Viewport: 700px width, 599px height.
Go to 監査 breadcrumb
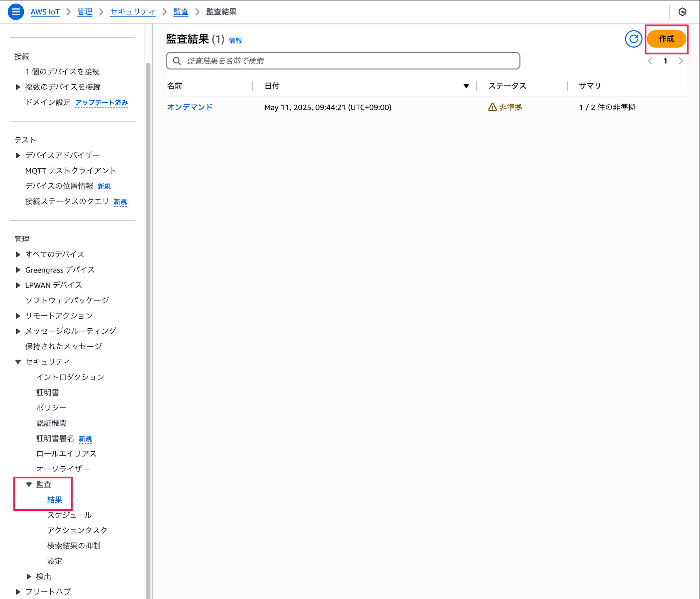pyautogui.click(x=181, y=12)
